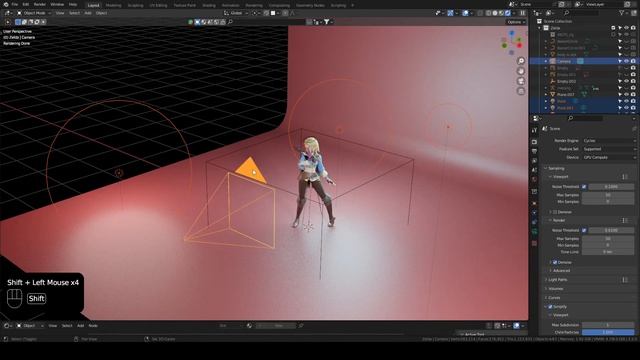Open Scene properties tab icon

click(534, 170)
